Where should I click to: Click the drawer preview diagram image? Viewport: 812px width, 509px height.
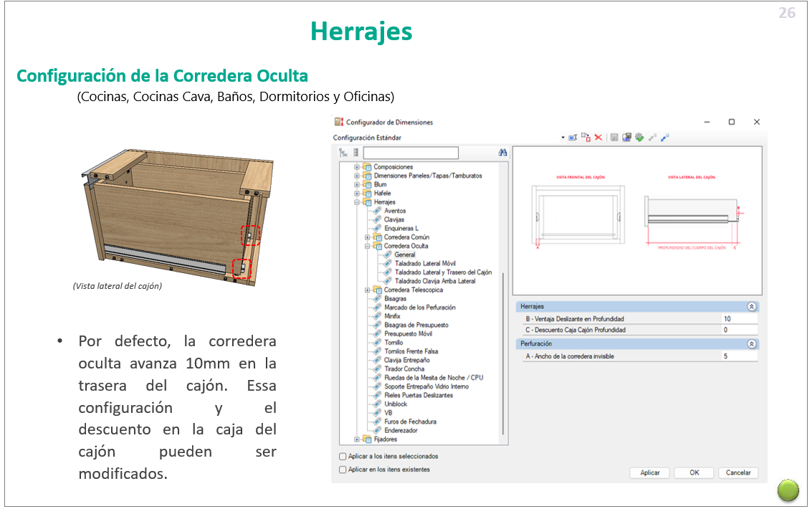(637, 221)
